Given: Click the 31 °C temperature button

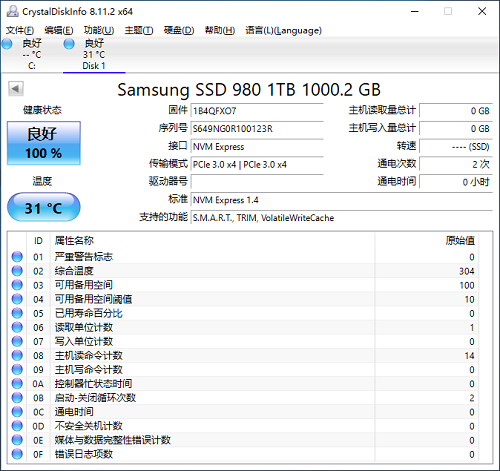Looking at the screenshot, I should point(44,207).
